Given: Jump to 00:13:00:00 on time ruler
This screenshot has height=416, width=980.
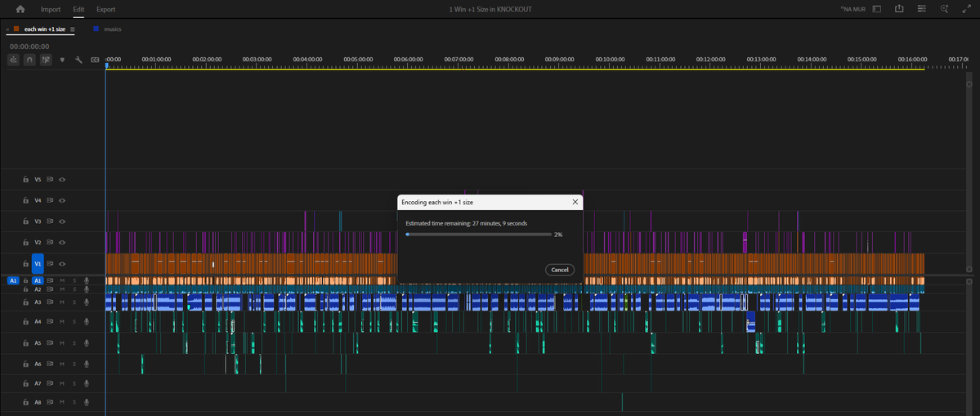Looking at the screenshot, I should (x=761, y=60).
